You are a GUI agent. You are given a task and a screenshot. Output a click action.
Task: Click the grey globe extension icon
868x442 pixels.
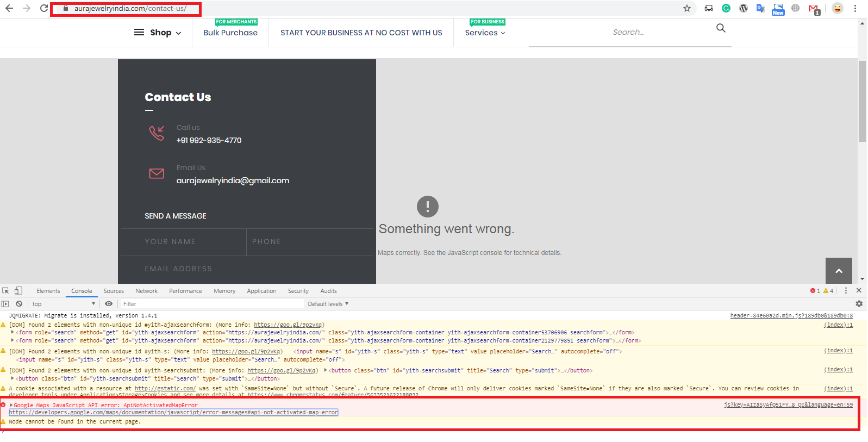(x=796, y=8)
